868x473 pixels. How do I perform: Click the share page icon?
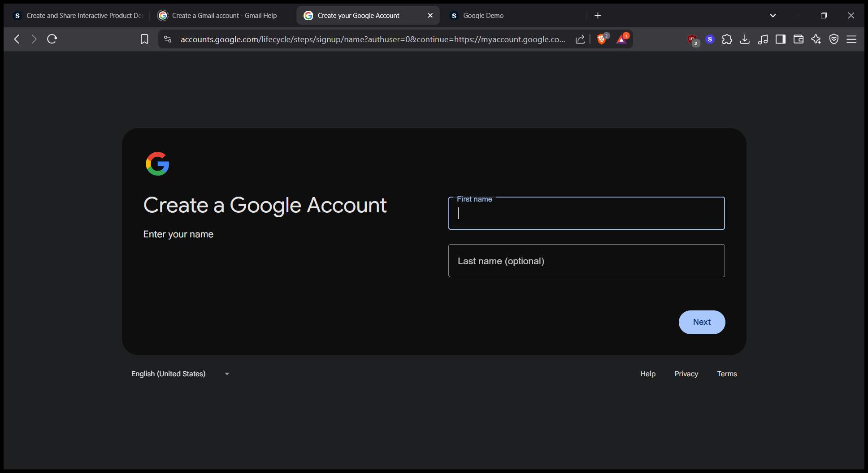click(580, 39)
